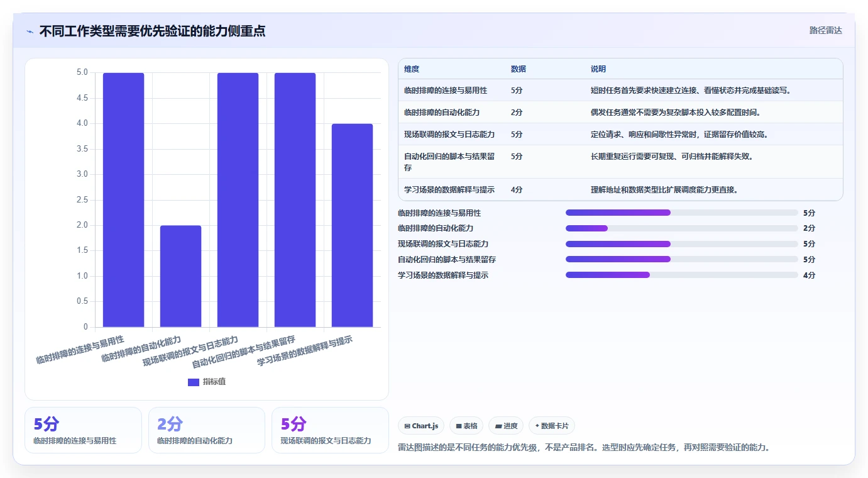Click the 2分 label beside its progress bar
Viewport: 868px width, 478px height.
809,228
